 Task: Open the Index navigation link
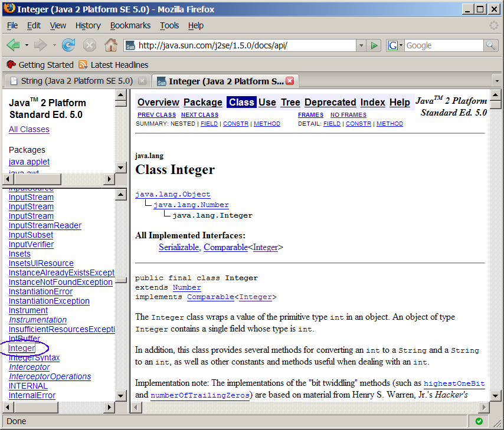[x=372, y=102]
